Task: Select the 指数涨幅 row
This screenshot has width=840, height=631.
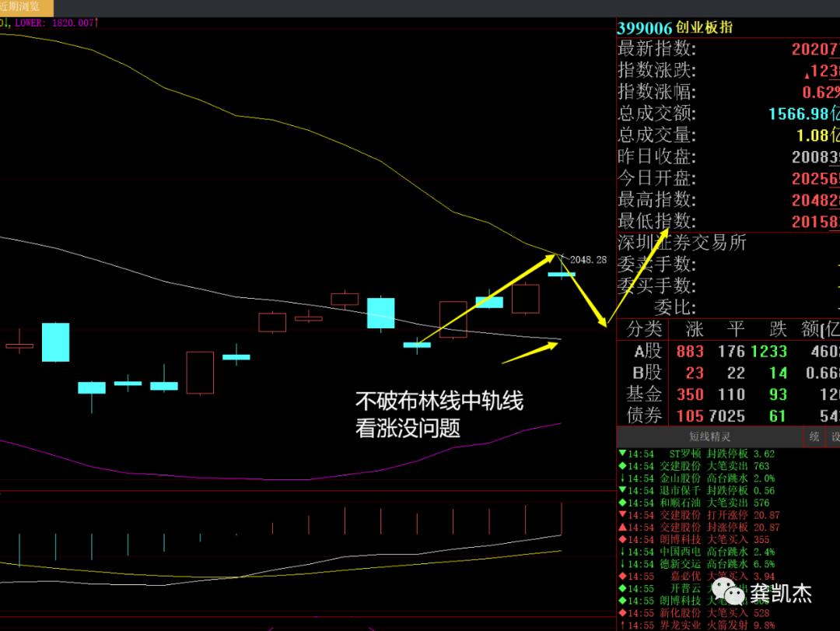Action: click(x=728, y=92)
